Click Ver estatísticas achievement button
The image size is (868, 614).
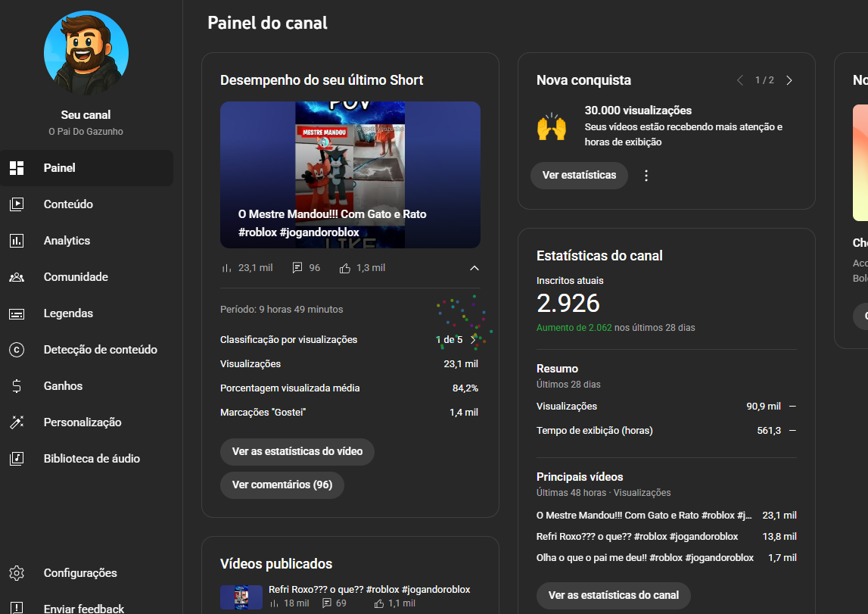(579, 176)
